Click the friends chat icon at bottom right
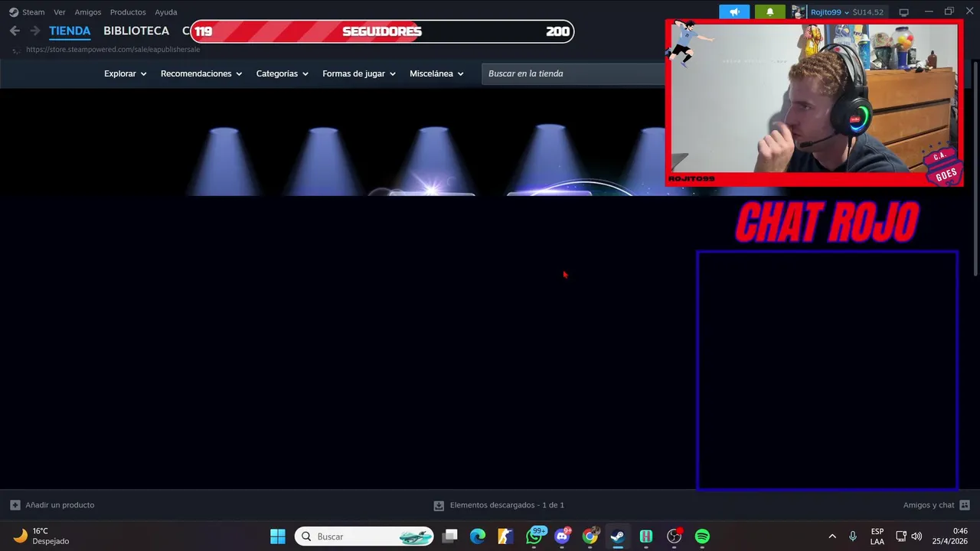 pyautogui.click(x=965, y=505)
